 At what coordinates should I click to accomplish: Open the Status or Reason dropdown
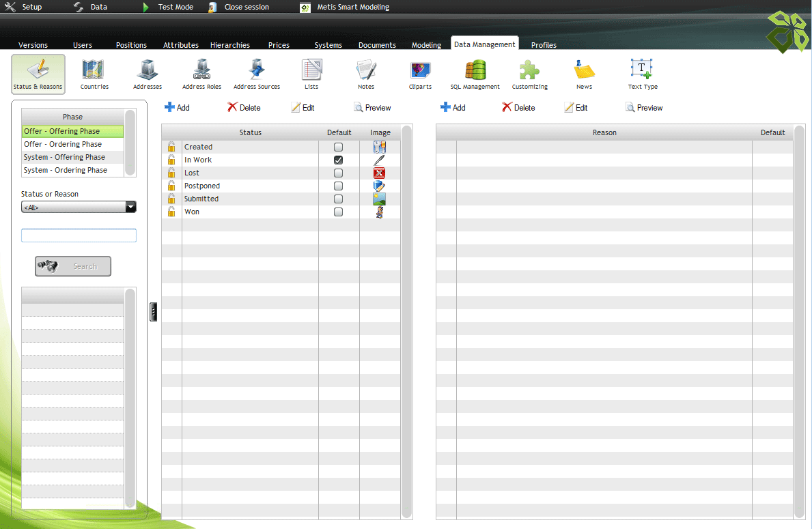coord(79,207)
